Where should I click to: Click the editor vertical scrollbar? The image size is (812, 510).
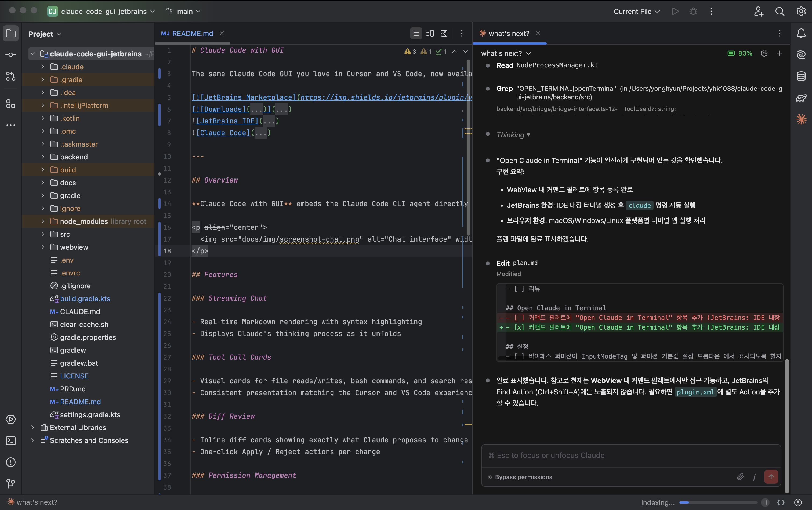(468, 147)
